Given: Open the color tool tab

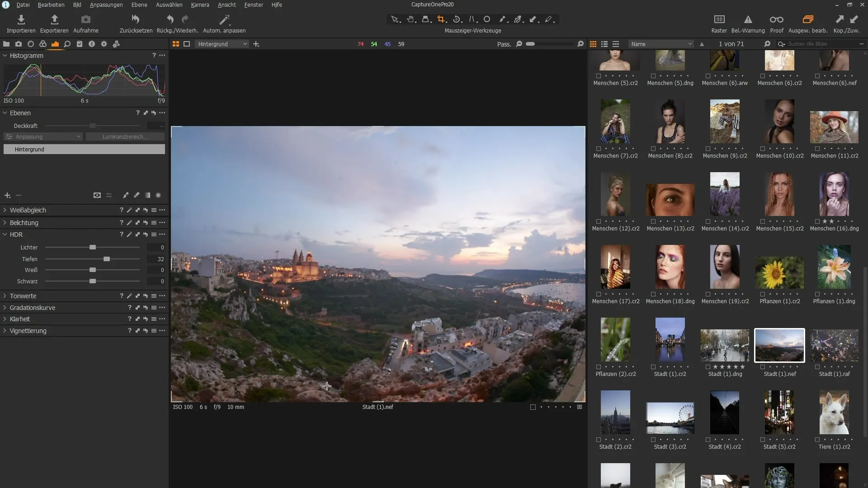Looking at the screenshot, I should pos(43,44).
